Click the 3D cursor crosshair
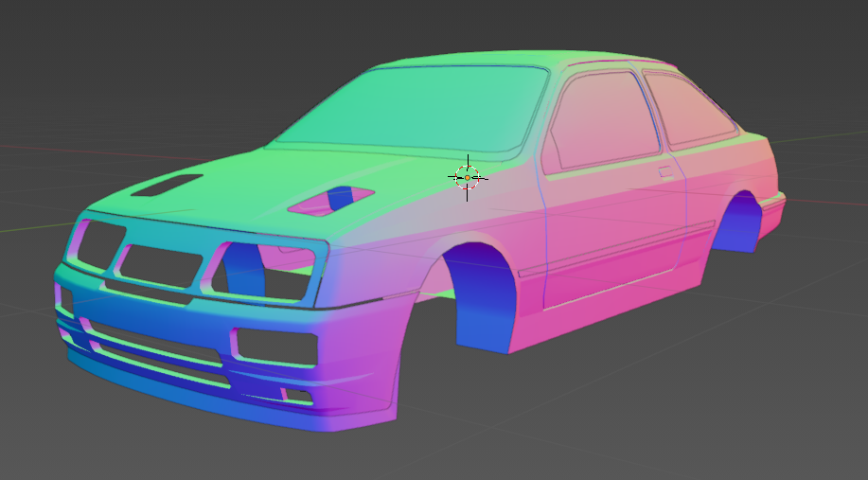 pos(468,178)
